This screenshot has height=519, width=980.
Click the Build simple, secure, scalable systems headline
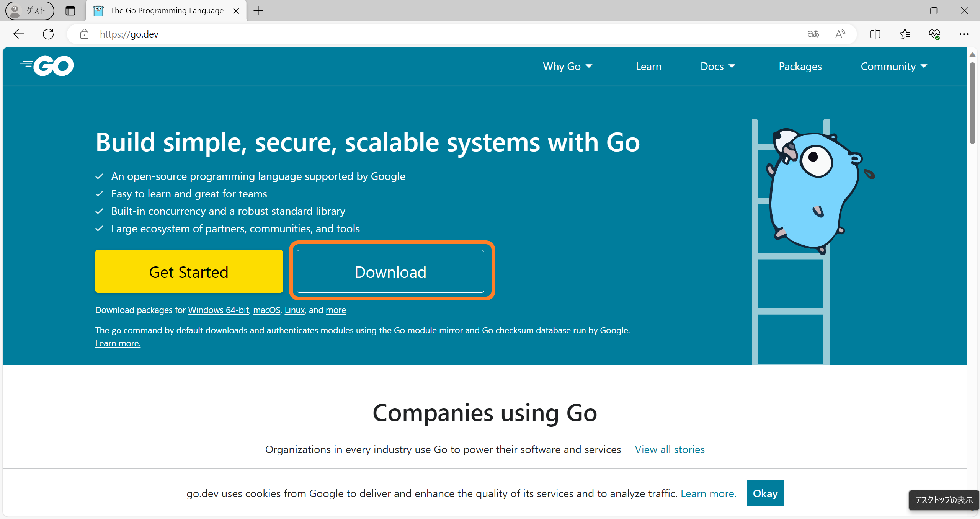[x=367, y=142]
